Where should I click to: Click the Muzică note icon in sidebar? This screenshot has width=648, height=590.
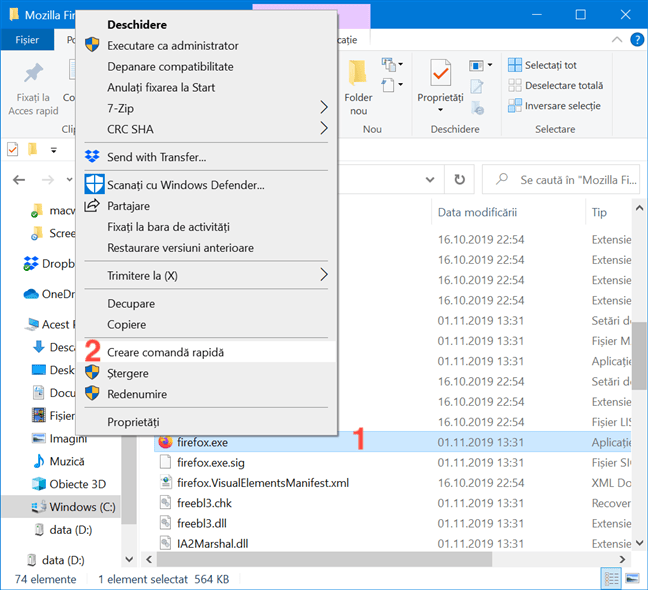(x=39, y=461)
